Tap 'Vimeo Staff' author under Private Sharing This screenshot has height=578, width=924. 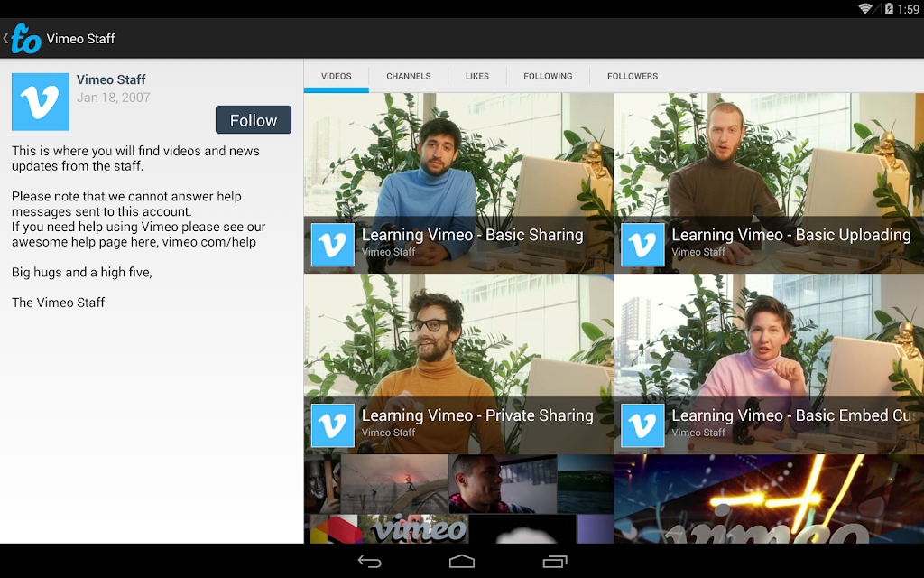(388, 433)
